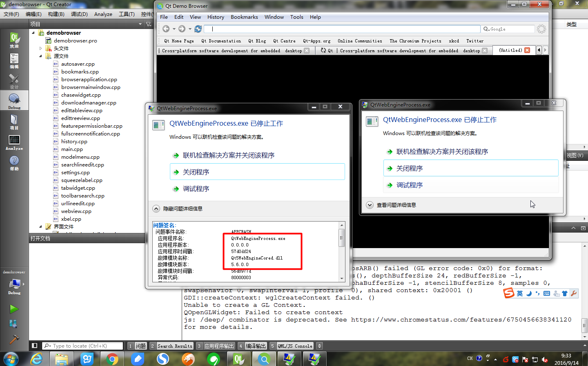Open the QML/JS Console tab
Screen dimensions: 588x366
point(292,346)
